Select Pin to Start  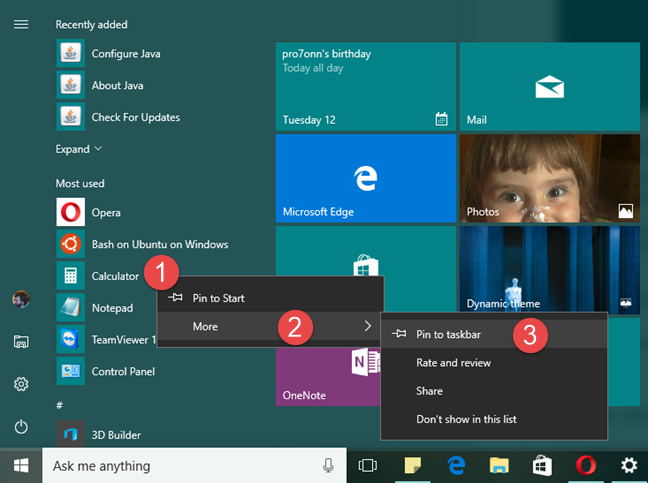coord(270,298)
